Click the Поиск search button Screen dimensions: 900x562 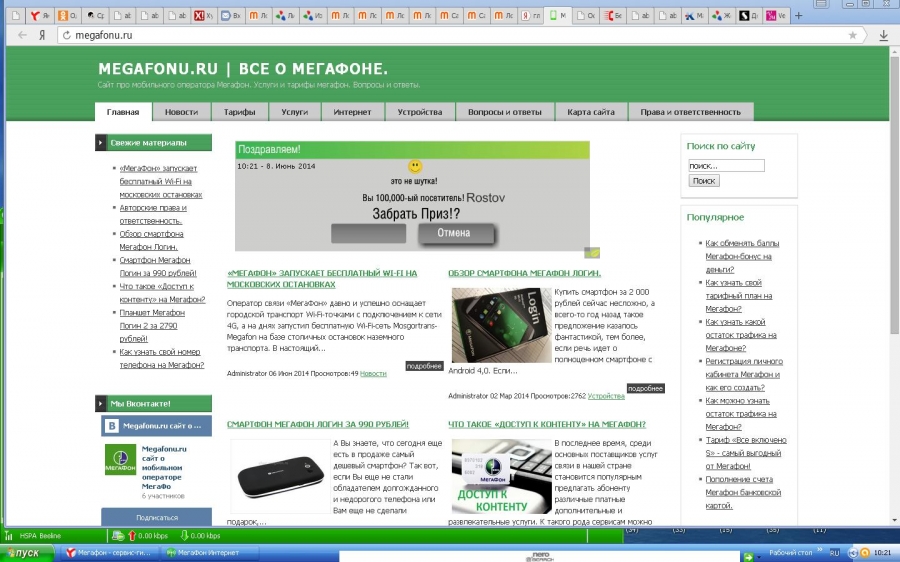pyautogui.click(x=704, y=181)
